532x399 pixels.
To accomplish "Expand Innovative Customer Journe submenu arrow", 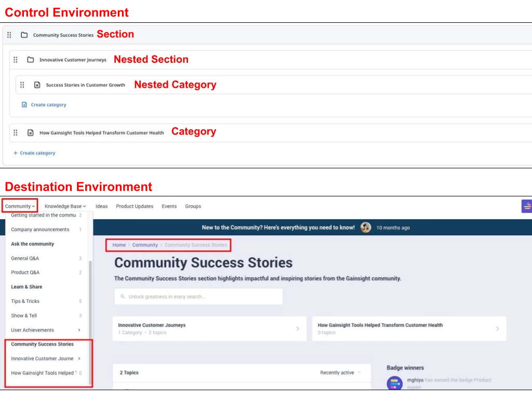I will (x=79, y=358).
